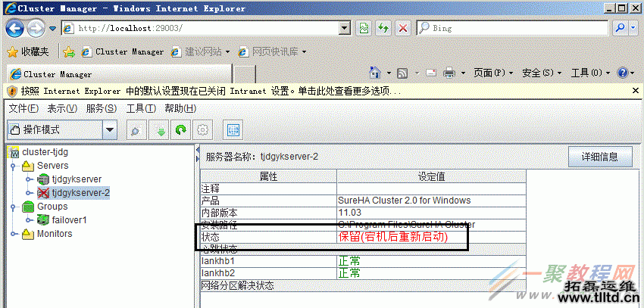Click the green reload toolbar icon
The width and height of the screenshot is (644, 308).
point(181,130)
